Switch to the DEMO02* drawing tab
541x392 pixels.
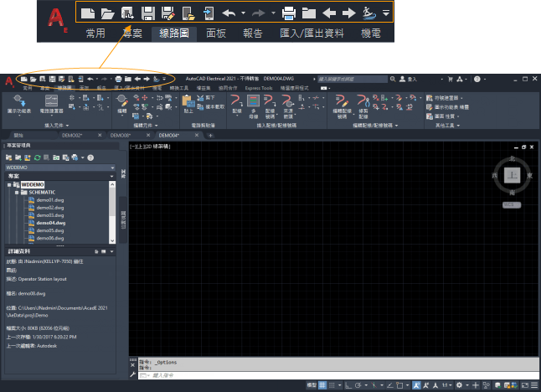pos(72,135)
